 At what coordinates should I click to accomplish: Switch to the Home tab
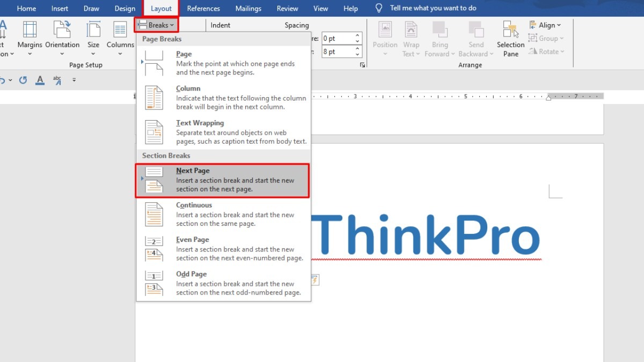point(27,9)
